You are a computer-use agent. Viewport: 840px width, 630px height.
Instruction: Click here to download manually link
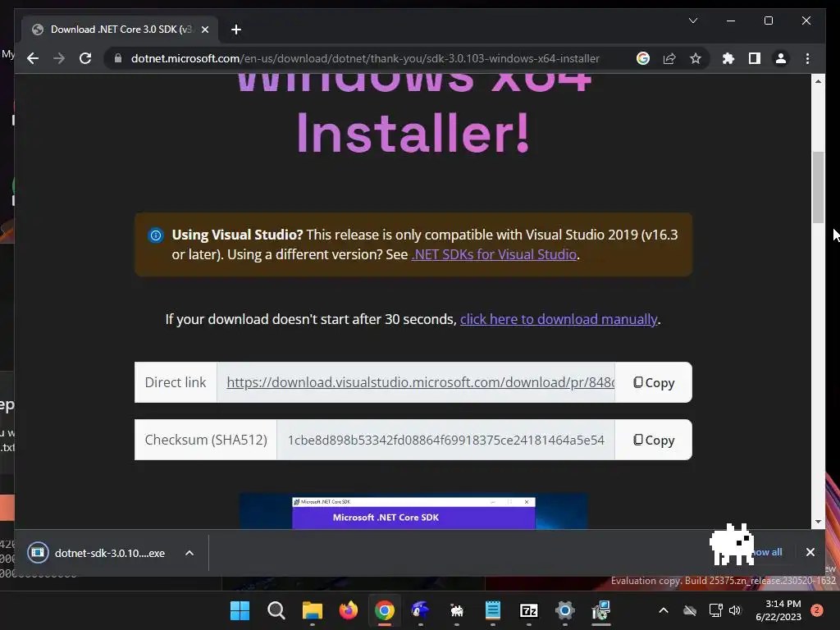pos(558,319)
